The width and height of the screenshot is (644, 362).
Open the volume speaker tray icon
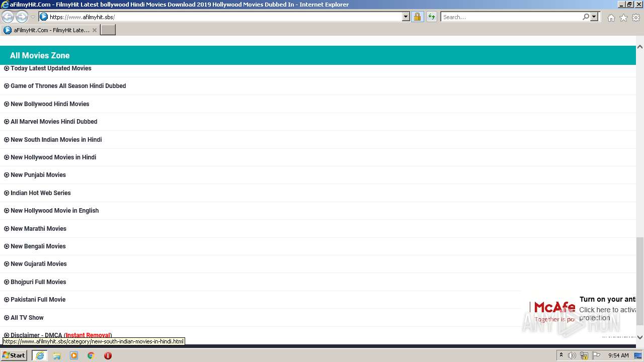(x=572, y=355)
